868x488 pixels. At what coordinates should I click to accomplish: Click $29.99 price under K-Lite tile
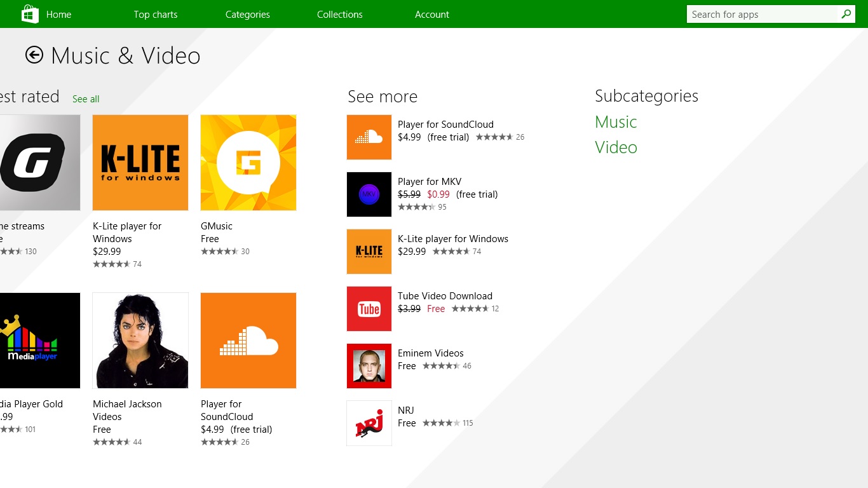point(107,252)
